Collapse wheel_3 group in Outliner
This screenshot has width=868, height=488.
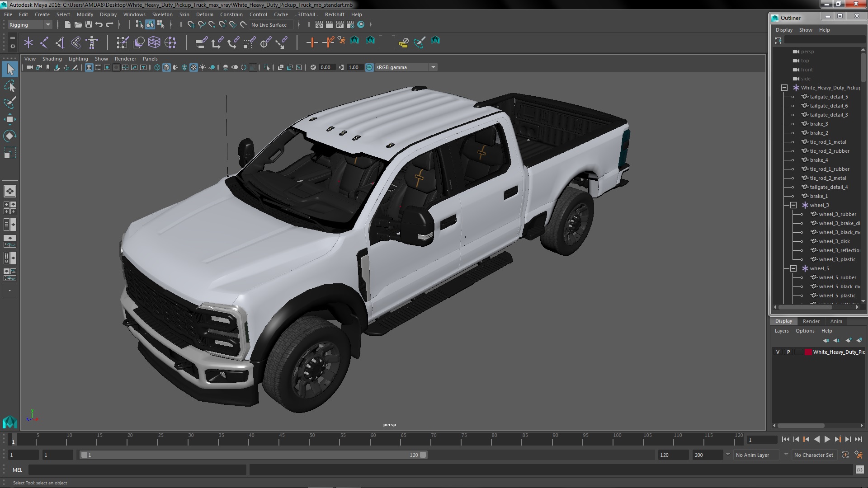[793, 205]
